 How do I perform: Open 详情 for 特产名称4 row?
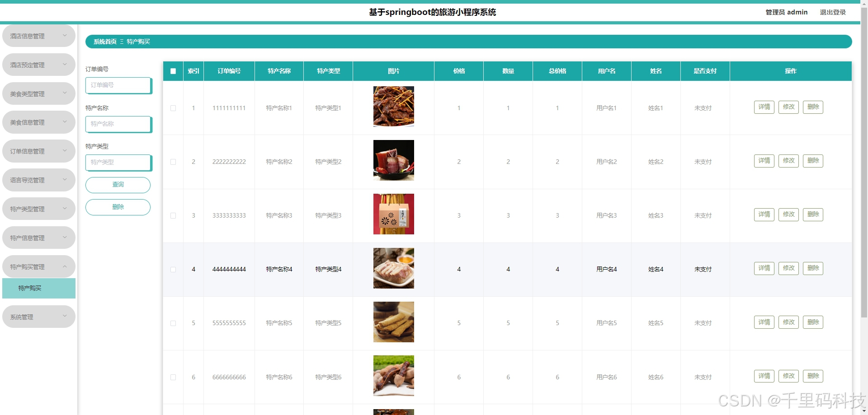[764, 268]
